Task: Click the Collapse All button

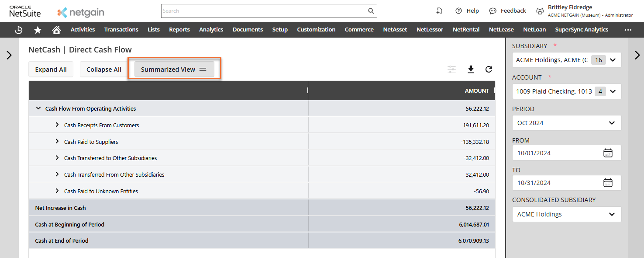Action: [103, 70]
